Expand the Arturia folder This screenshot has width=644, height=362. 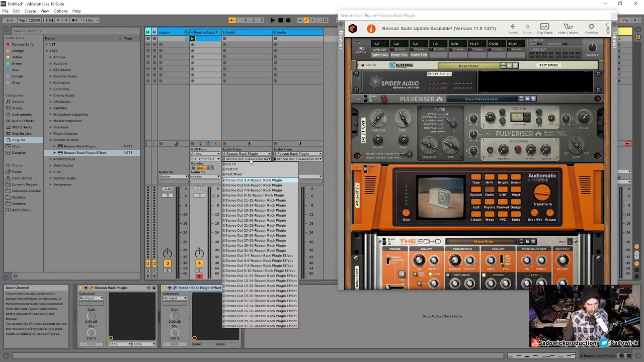51,57
